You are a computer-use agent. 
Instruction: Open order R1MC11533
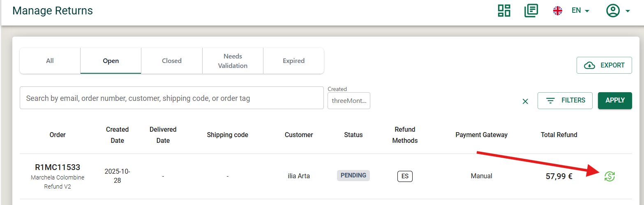pos(58,168)
